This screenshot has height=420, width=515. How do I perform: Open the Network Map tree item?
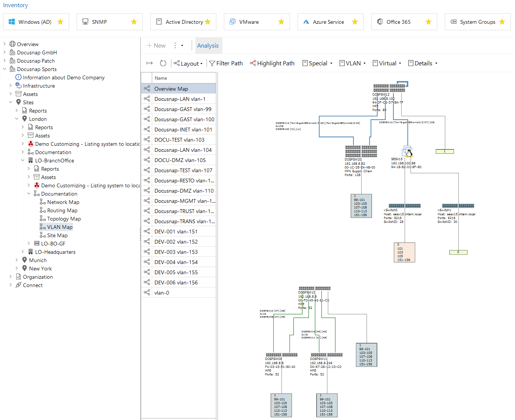coord(63,202)
